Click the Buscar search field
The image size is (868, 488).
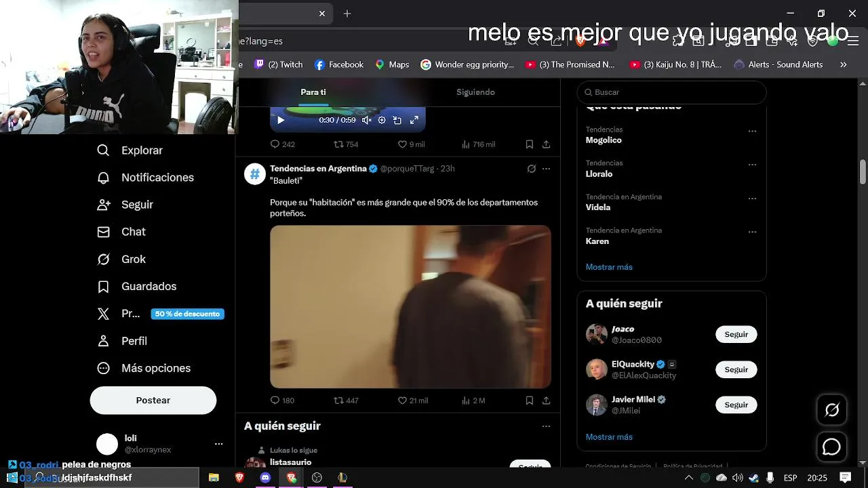(x=671, y=92)
